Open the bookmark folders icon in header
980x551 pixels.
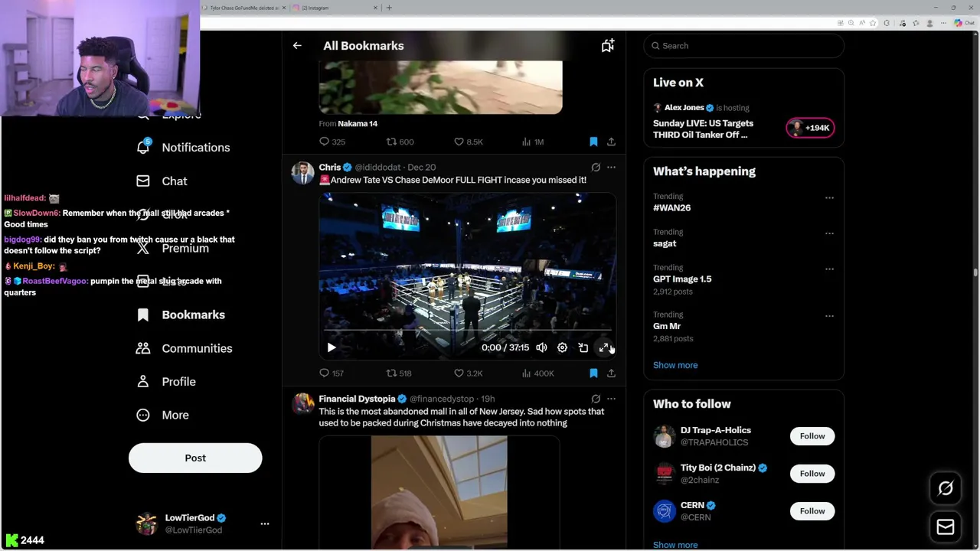pyautogui.click(x=608, y=46)
